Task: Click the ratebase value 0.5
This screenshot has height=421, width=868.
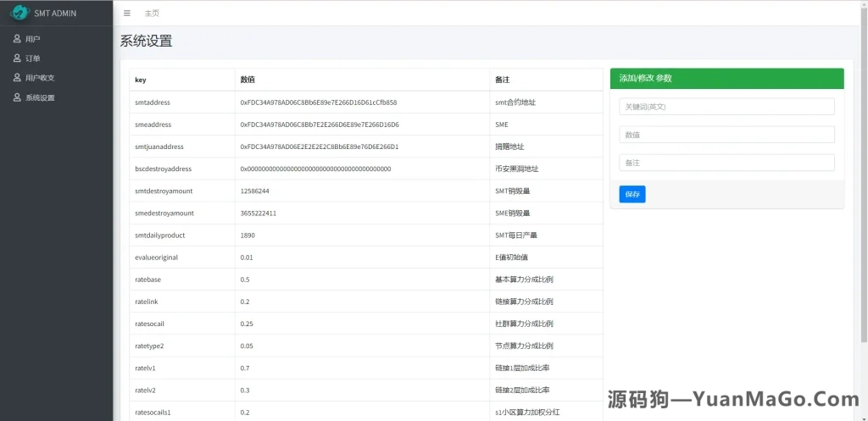Action: point(245,280)
